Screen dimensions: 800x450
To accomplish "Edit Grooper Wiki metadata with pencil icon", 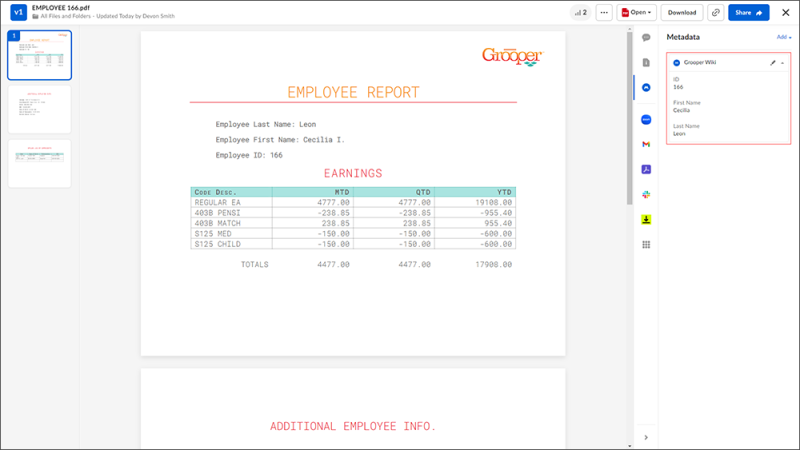I will coord(772,63).
